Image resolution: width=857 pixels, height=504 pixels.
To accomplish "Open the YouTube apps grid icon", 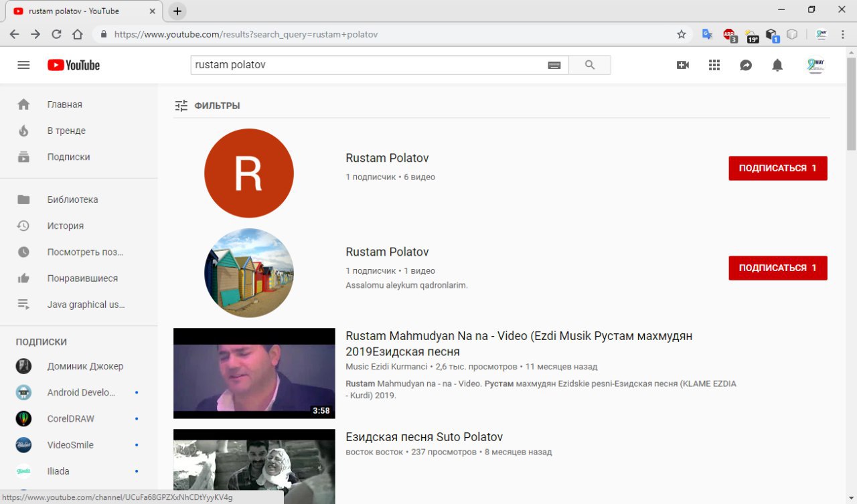I will pos(714,65).
